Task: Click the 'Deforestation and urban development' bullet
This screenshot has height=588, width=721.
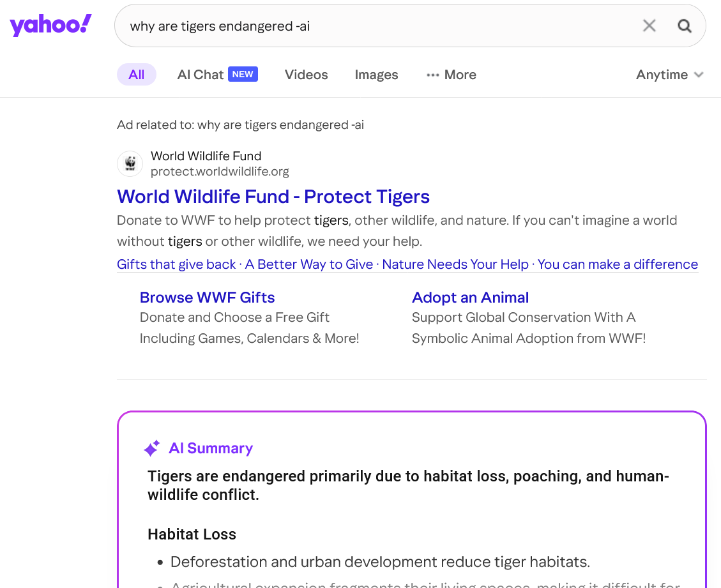Action: pos(380,562)
